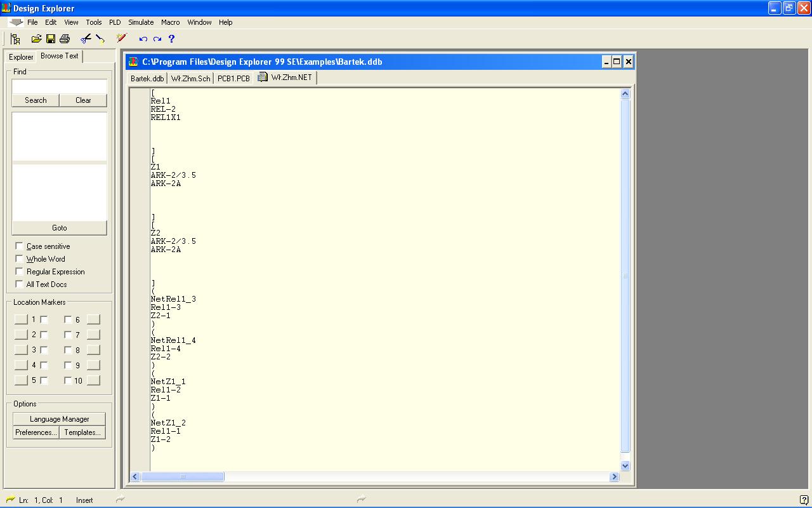Open the Simulate menu
This screenshot has width=812, height=508.
(x=141, y=22)
